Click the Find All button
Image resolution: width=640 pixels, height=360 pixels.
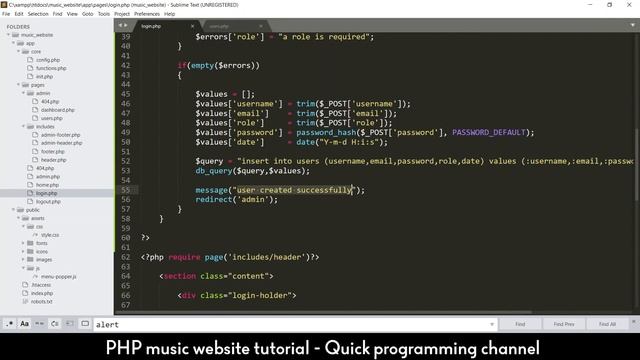click(x=607, y=324)
